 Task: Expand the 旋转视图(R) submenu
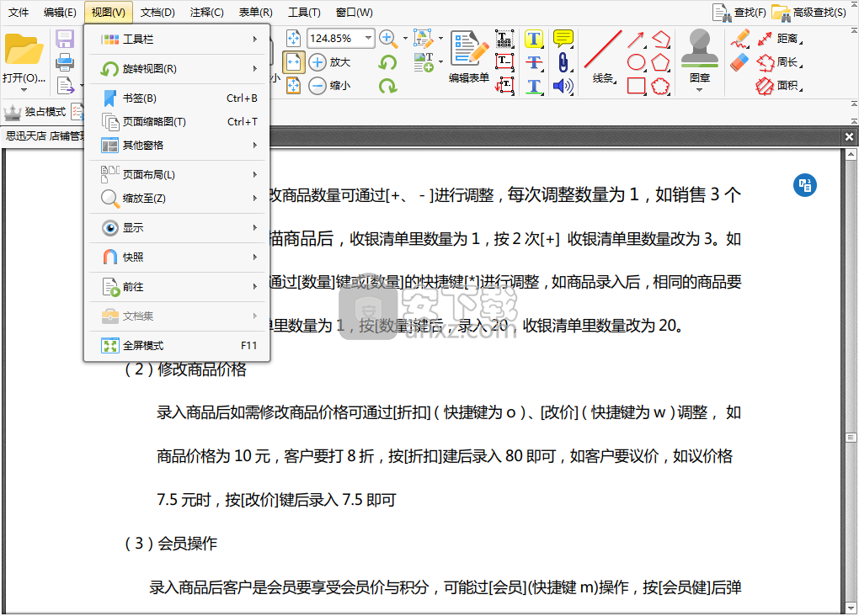(177, 69)
